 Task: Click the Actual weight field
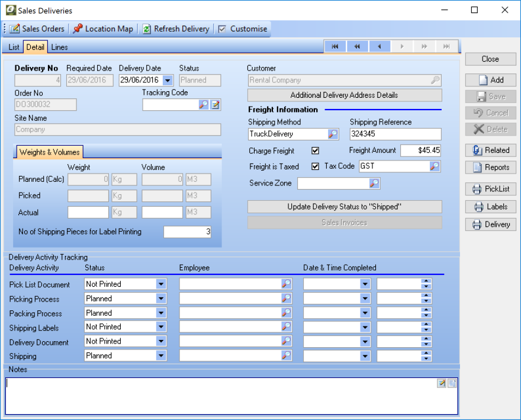coord(88,212)
